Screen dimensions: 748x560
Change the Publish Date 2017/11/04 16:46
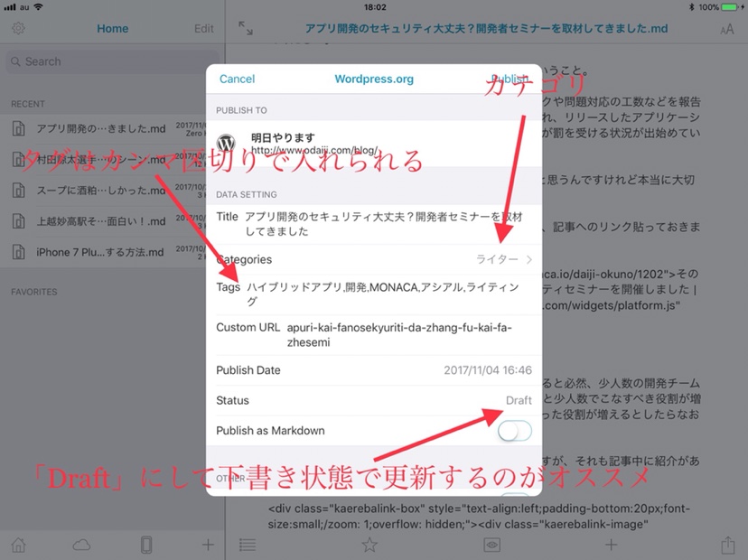click(488, 370)
